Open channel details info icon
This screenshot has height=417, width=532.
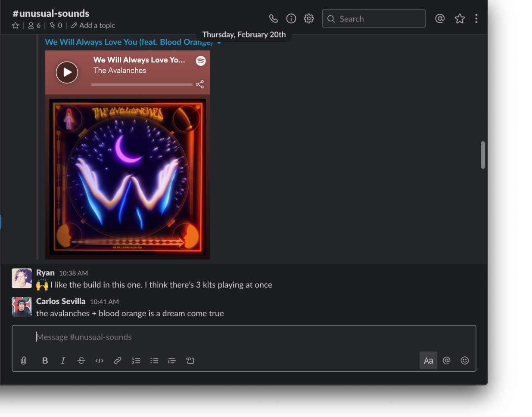pyautogui.click(x=291, y=19)
